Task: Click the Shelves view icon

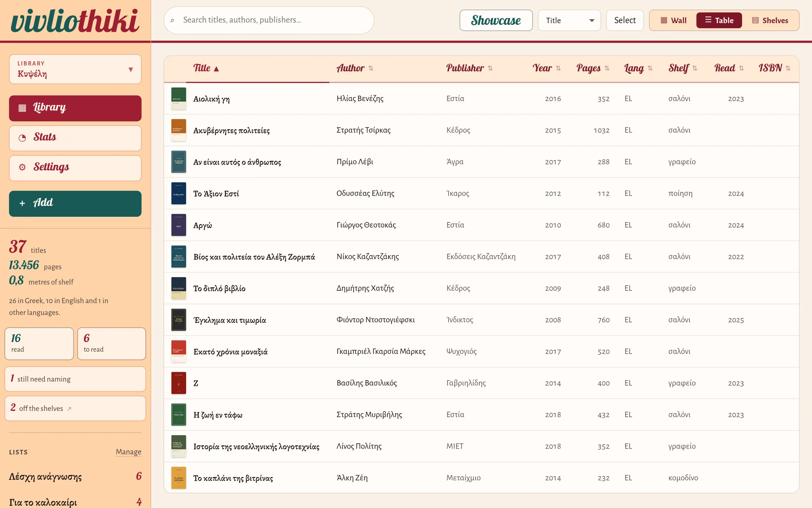Action: click(756, 20)
